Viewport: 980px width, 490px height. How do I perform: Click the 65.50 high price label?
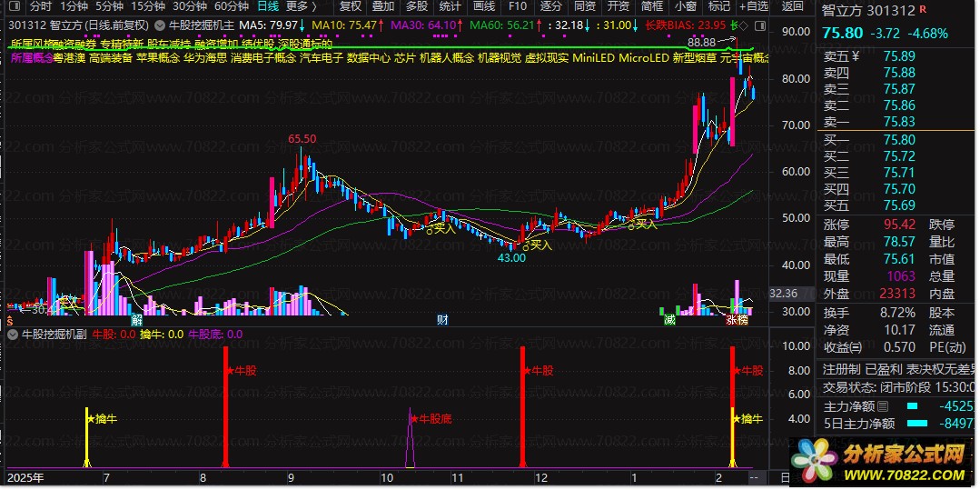(302, 139)
